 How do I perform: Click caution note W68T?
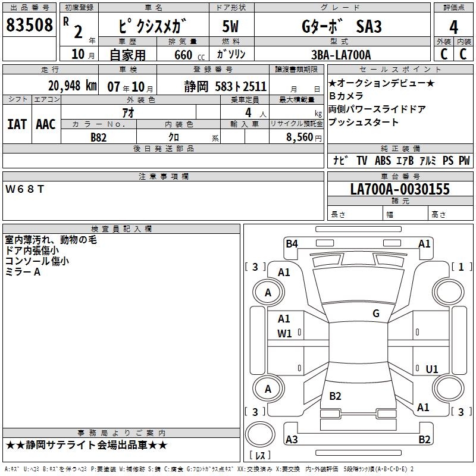(x=24, y=189)
